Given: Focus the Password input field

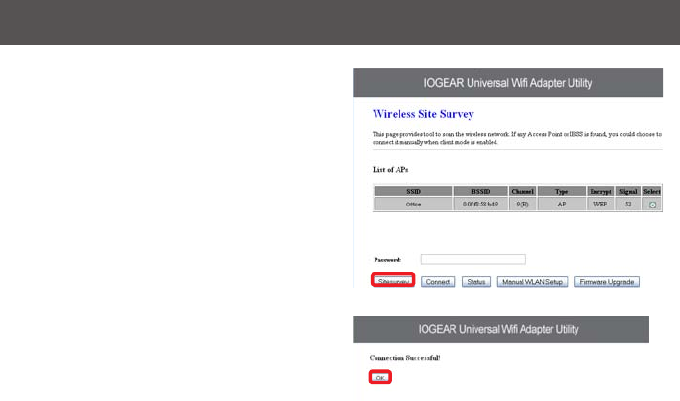Looking at the screenshot, I should click(473, 259).
